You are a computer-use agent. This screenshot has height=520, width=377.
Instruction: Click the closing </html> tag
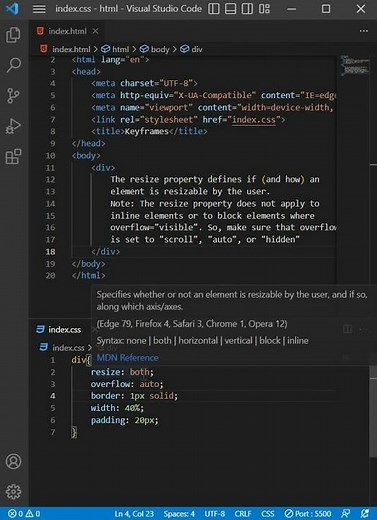click(x=88, y=276)
